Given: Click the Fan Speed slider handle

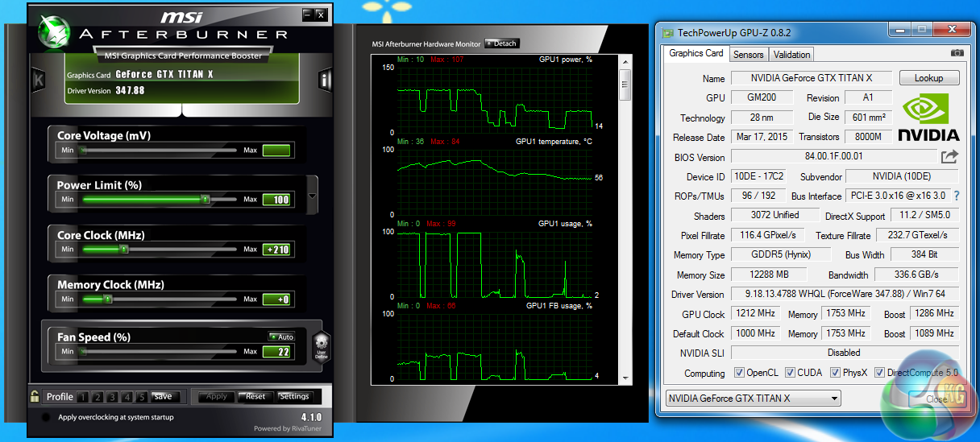Looking at the screenshot, I should pos(82,352).
